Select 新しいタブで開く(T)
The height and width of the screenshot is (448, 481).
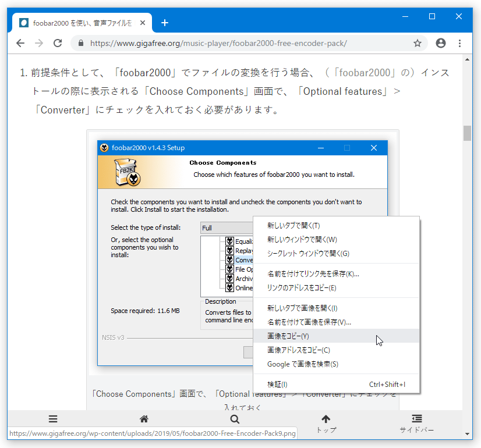pos(336,226)
